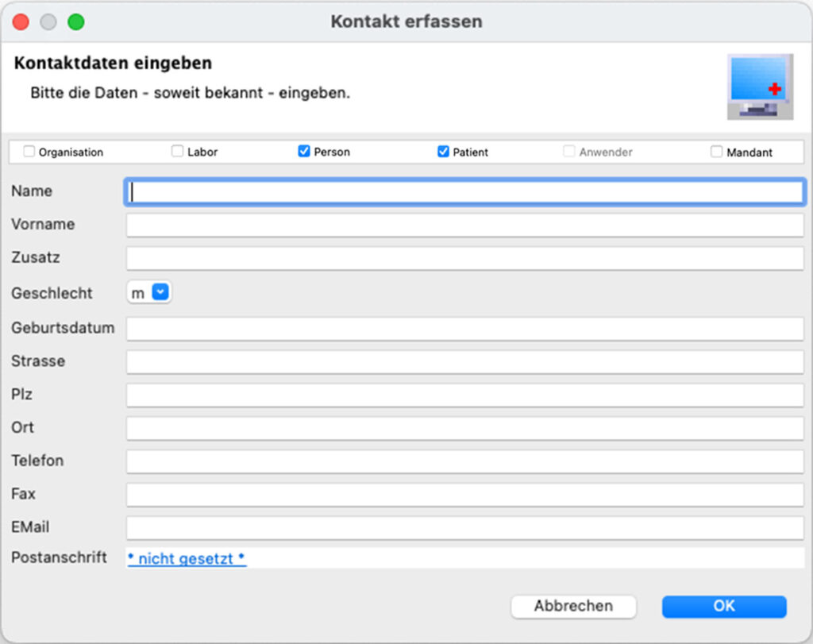Screen dimensions: 813x644
Task: Focus the Fax input field
Action: tap(465, 495)
